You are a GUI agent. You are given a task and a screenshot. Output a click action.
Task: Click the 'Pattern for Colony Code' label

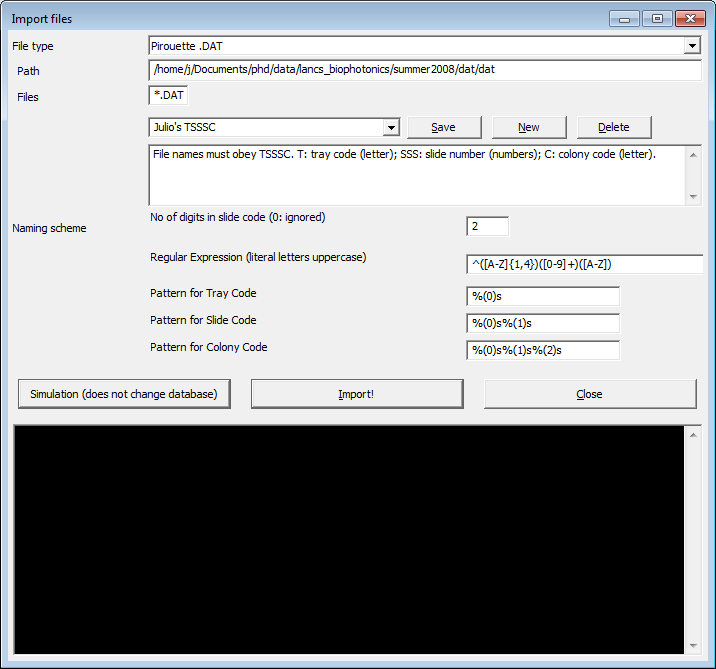pos(209,347)
